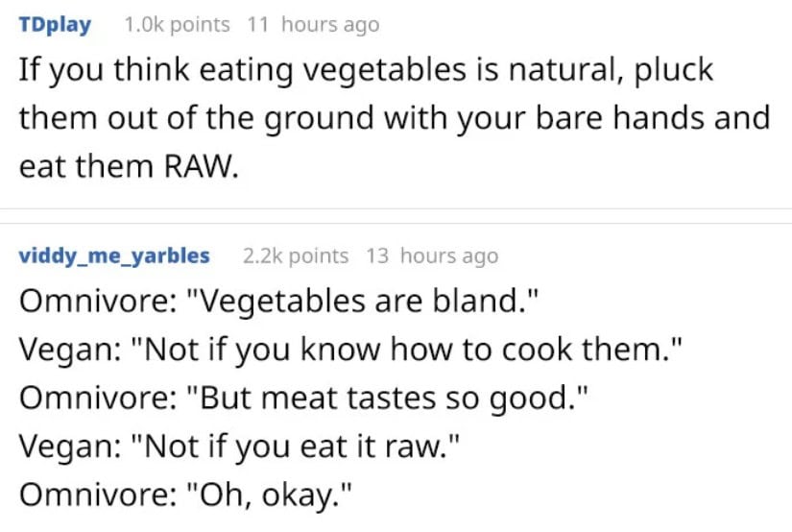Open the 13 hours ago timestamp
Image resolution: width=792 pixels, height=532 pixels.
[432, 255]
